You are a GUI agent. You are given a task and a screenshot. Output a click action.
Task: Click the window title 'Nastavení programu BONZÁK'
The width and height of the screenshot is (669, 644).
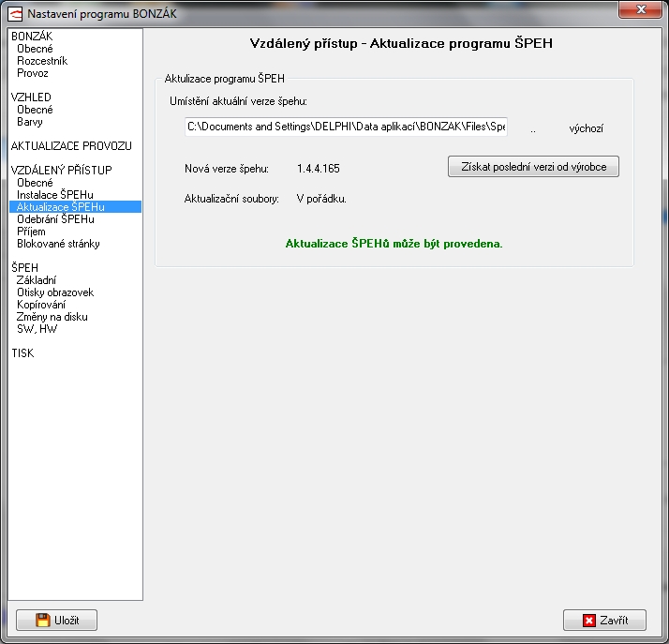pyautogui.click(x=102, y=14)
